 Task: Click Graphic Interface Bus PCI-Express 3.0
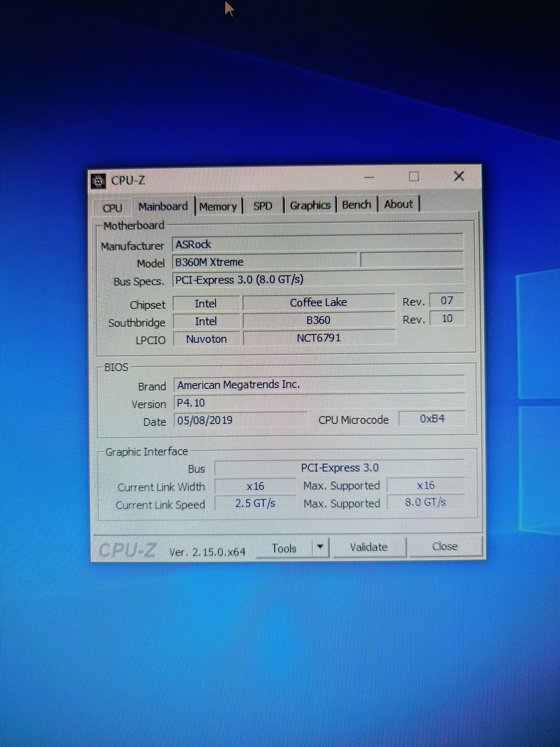point(340,468)
